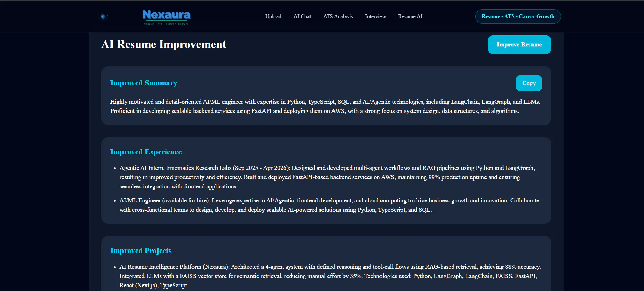Click the small glowing orb icon beside the logo
Viewport: 644px width, 291px height.
103,16
